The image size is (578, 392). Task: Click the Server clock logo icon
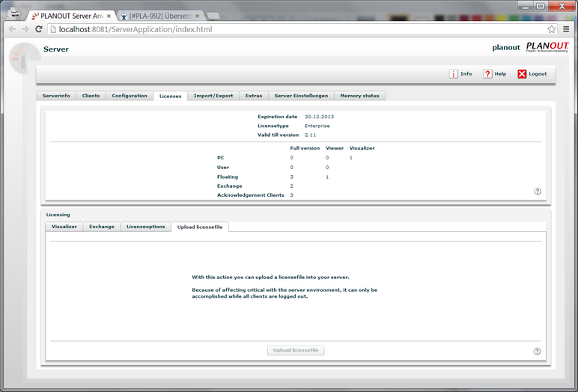click(x=23, y=58)
